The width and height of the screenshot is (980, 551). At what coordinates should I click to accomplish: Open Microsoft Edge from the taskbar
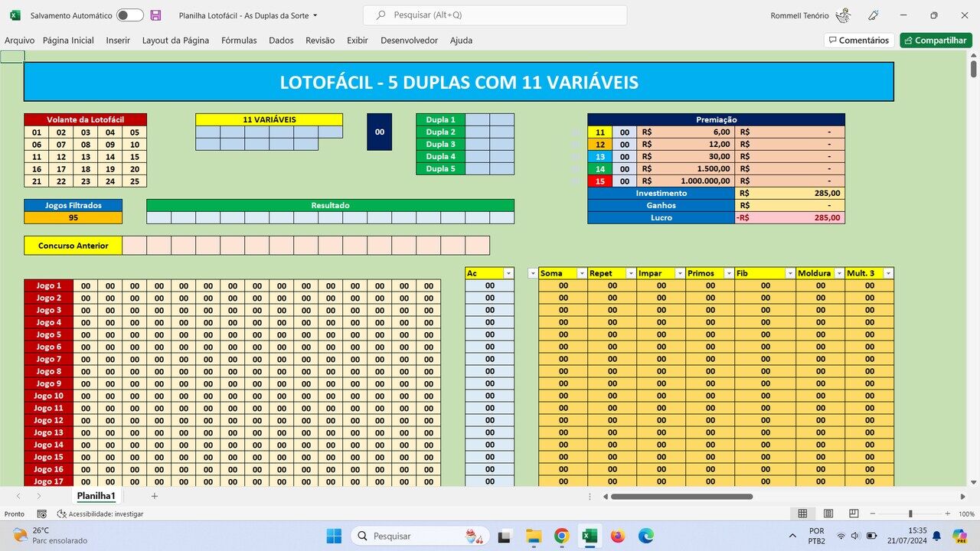point(646,536)
